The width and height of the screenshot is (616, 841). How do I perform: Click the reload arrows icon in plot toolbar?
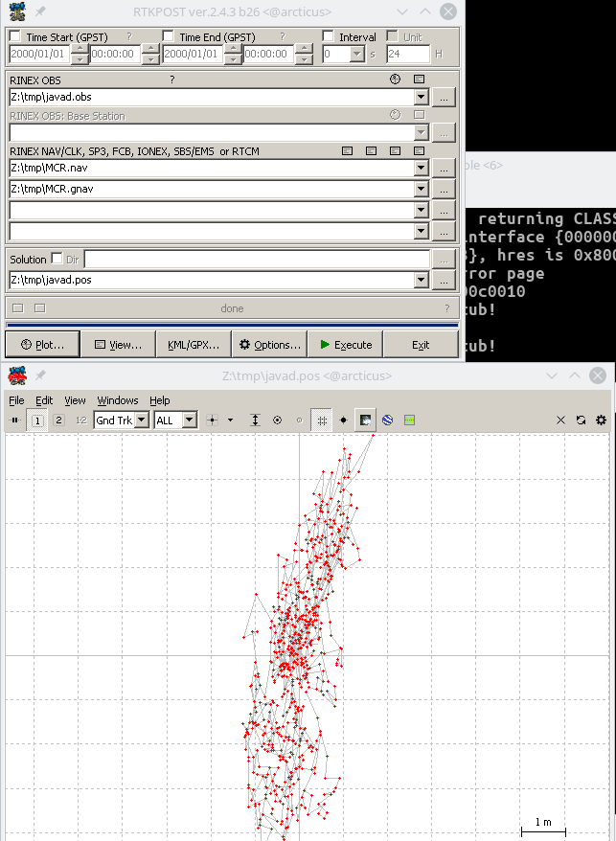click(581, 420)
